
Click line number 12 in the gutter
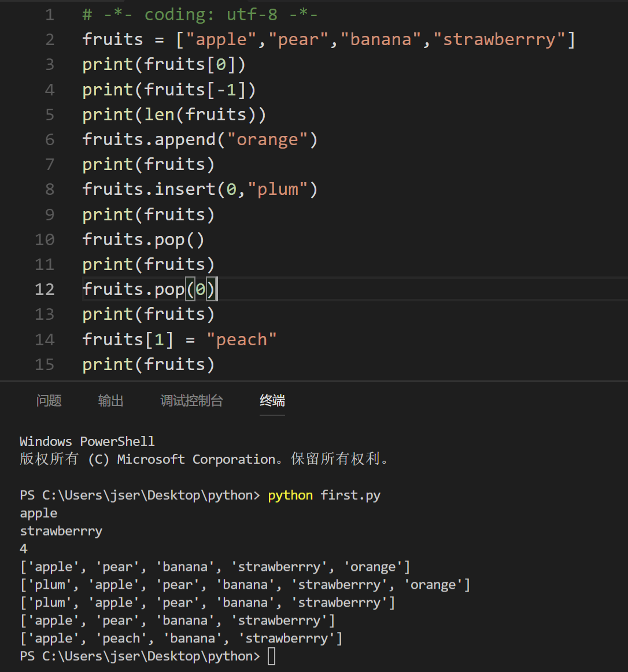coord(45,289)
